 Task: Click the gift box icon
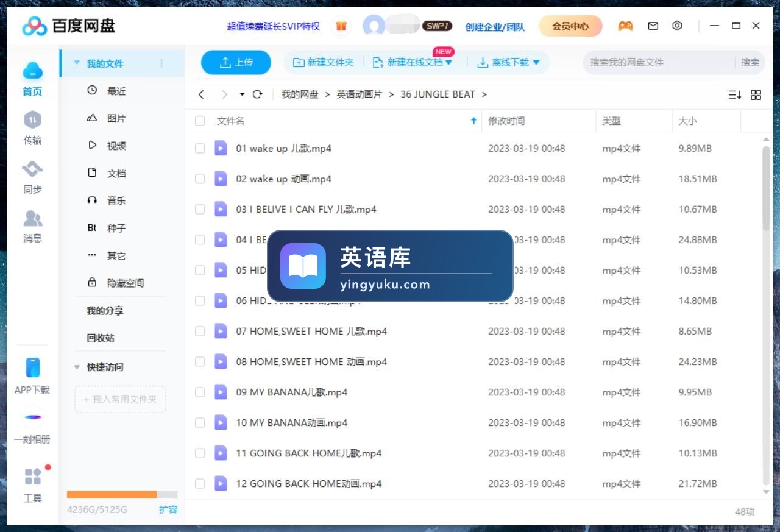coord(341,26)
